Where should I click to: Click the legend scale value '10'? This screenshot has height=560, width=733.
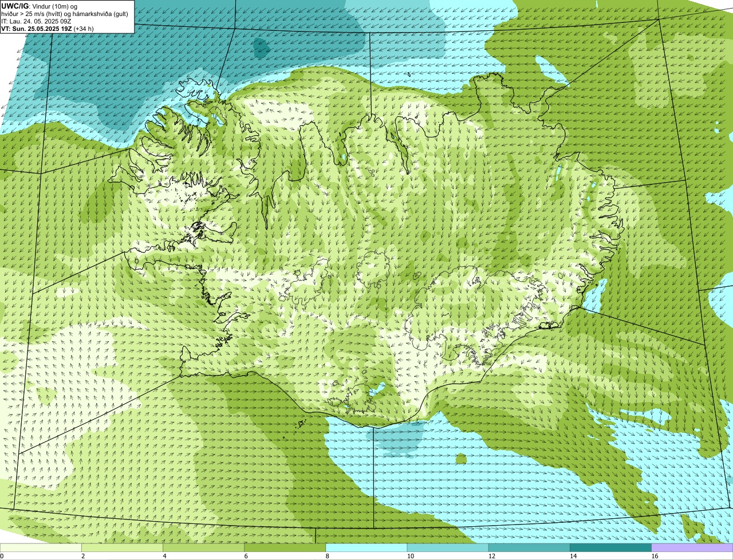[410, 556]
